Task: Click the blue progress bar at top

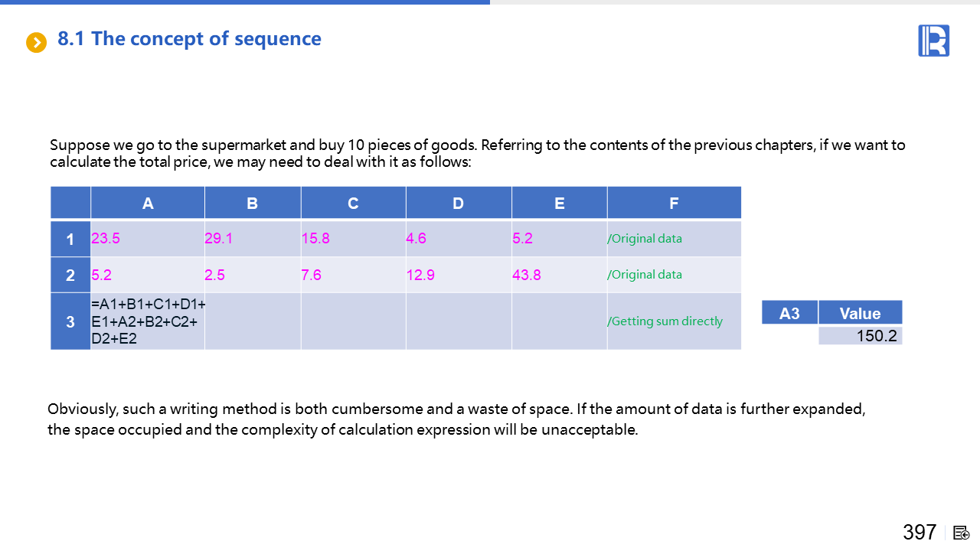Action: 245,2
